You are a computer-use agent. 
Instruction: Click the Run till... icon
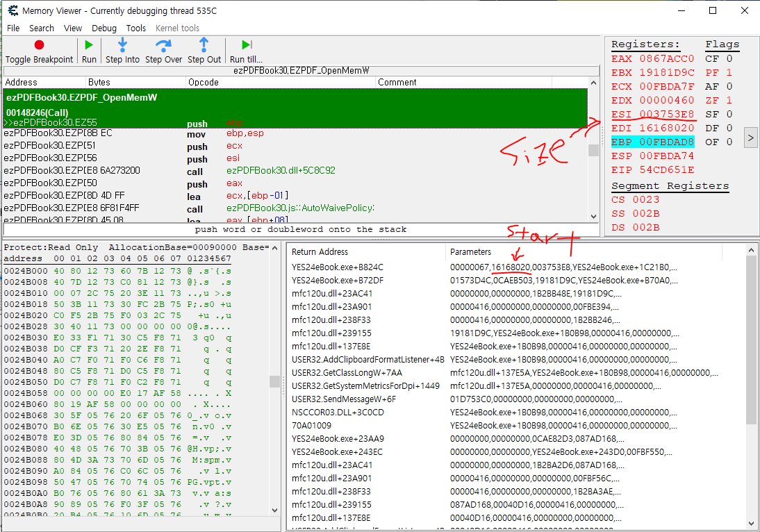(x=247, y=44)
